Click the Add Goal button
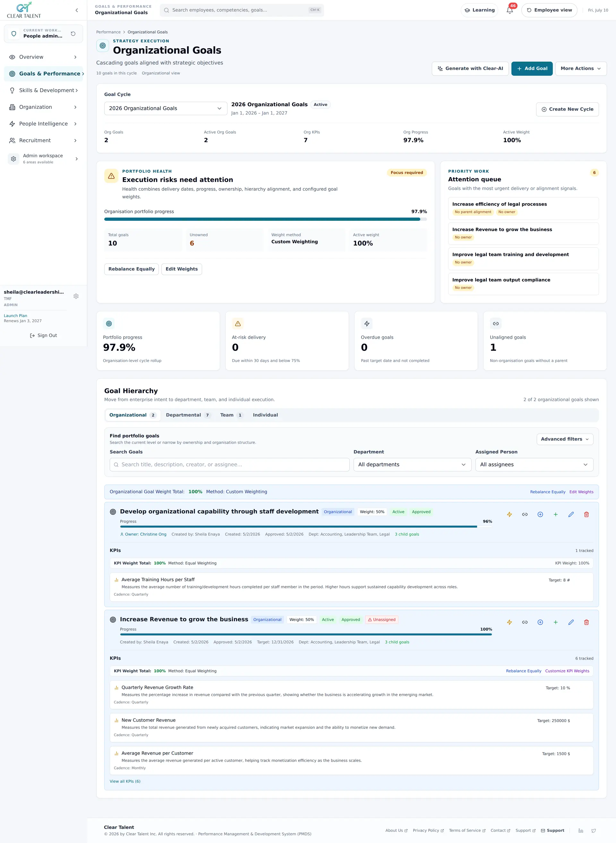Screen dimensions: 616x843 [x=532, y=69]
